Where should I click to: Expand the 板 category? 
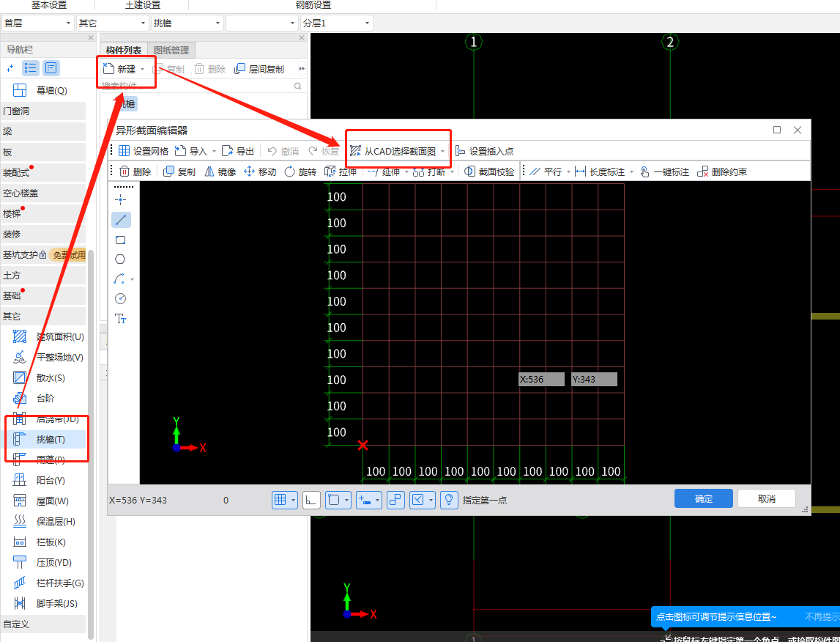[x=43, y=152]
